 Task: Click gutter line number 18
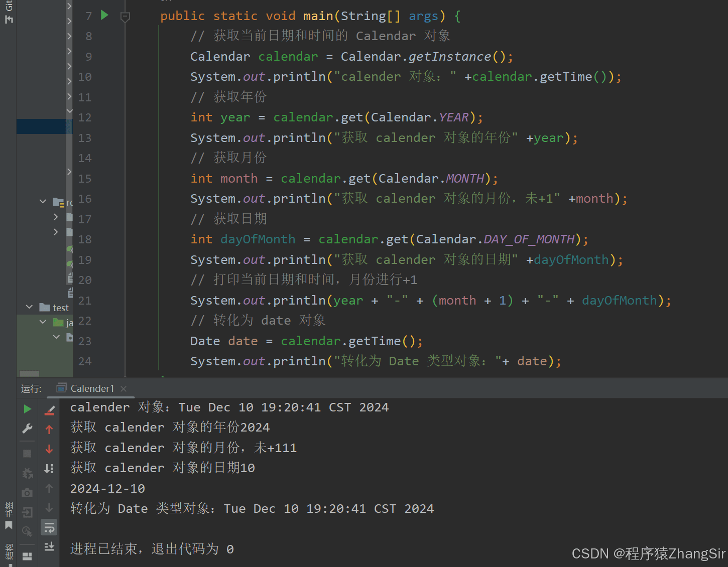click(x=85, y=239)
